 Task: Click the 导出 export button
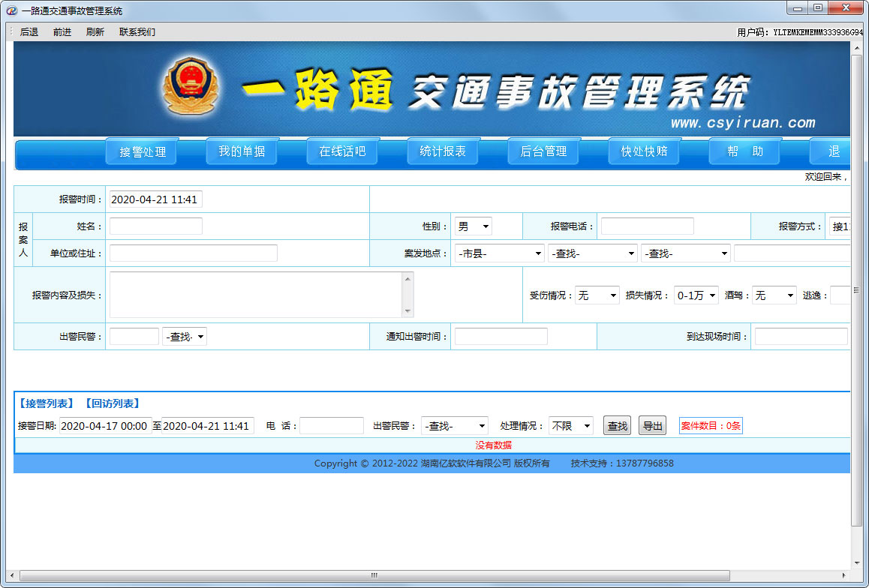(652, 426)
